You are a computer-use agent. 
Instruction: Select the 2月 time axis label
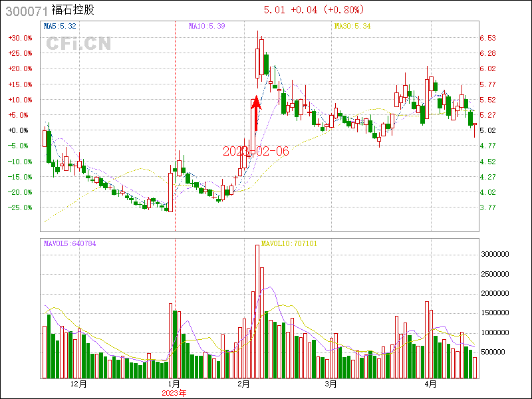click(244, 384)
